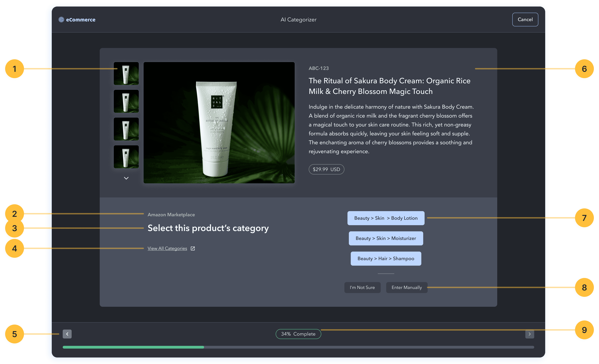Viewport: 599px width, 364px height.
Task: Click the 34% Complete badge
Action: [298, 334]
